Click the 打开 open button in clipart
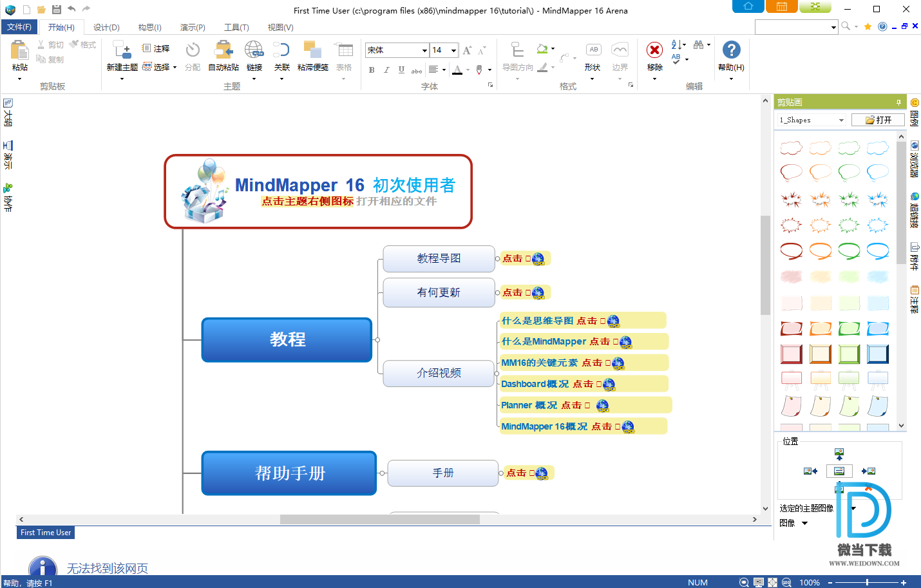The image size is (921, 588). [878, 120]
